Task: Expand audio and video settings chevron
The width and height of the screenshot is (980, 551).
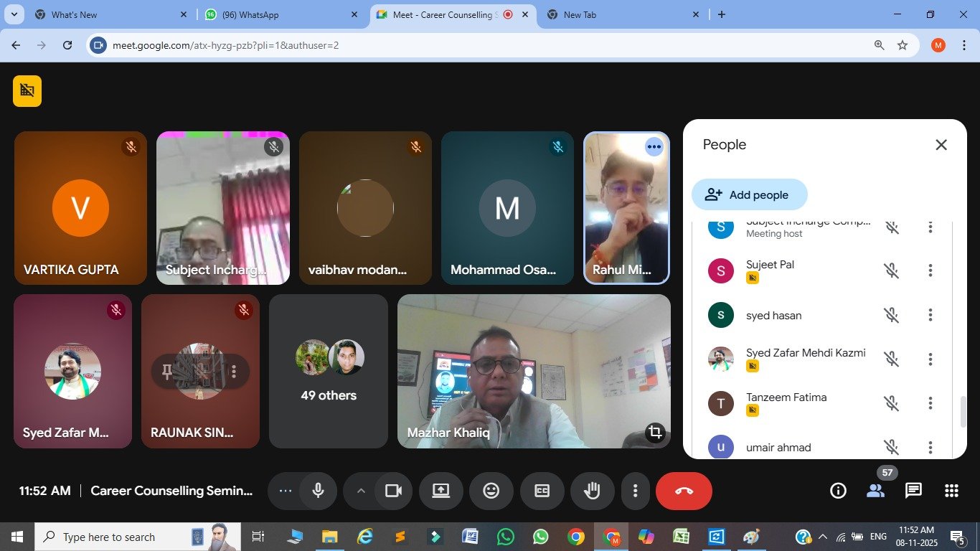Action: [x=361, y=491]
